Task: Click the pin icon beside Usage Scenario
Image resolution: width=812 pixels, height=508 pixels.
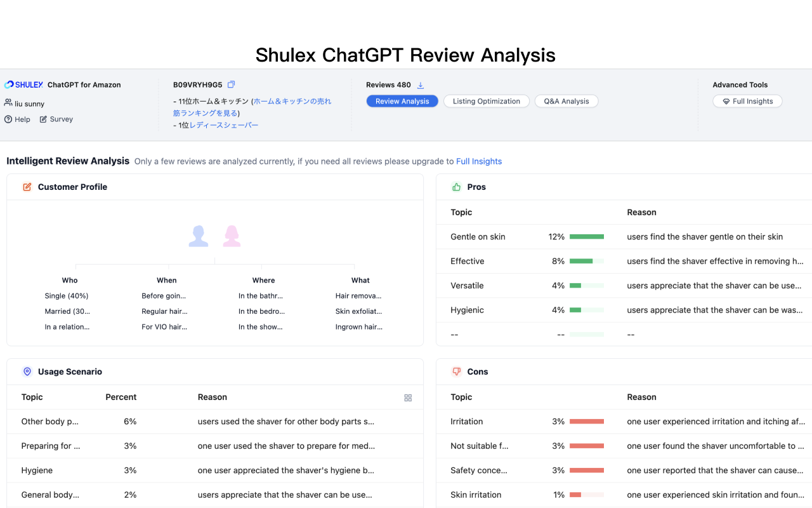Action: click(x=27, y=371)
